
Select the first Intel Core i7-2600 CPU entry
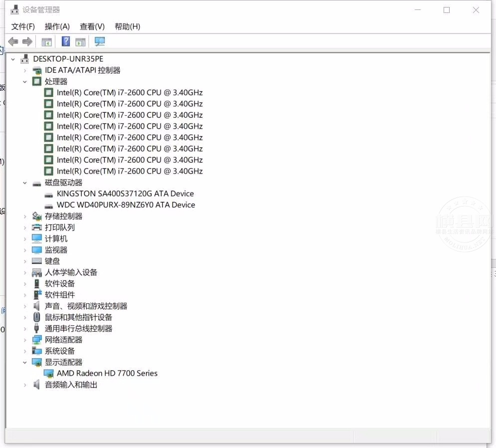click(130, 93)
